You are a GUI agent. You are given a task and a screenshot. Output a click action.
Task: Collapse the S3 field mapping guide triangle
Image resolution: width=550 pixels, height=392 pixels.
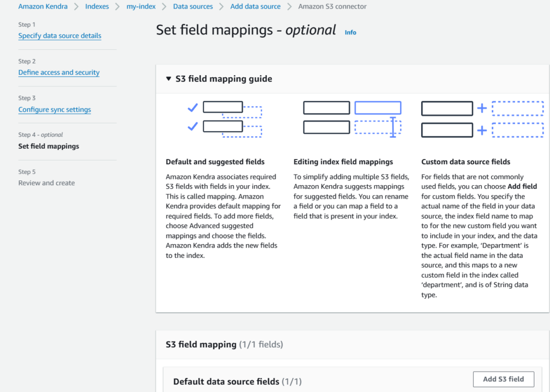(169, 79)
